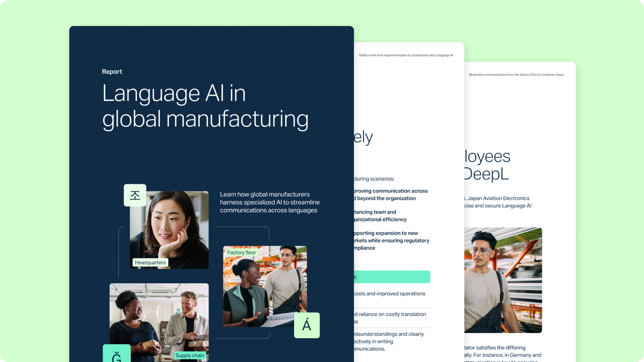Click the Korean character 조 tile
This screenshot has width=644, height=362.
(135, 195)
